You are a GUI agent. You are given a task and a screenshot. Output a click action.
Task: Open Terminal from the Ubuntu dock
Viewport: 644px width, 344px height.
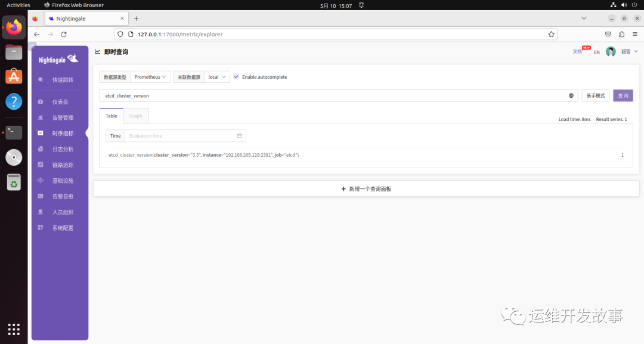tap(14, 132)
